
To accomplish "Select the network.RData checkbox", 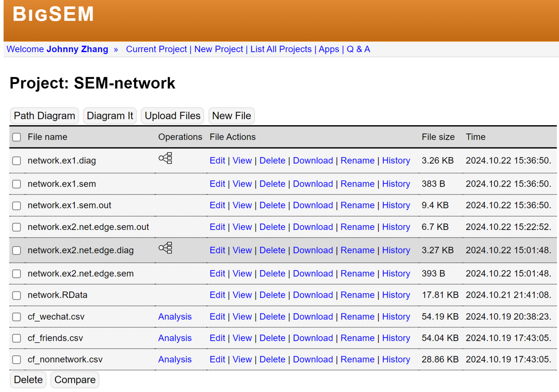I will (x=17, y=295).
